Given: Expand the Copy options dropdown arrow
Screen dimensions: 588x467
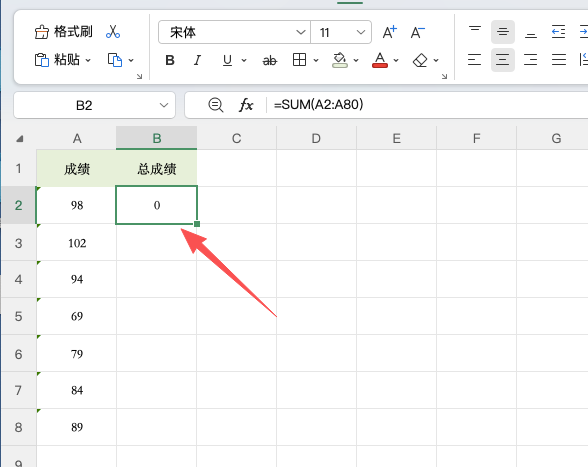Looking at the screenshot, I should tap(131, 60).
